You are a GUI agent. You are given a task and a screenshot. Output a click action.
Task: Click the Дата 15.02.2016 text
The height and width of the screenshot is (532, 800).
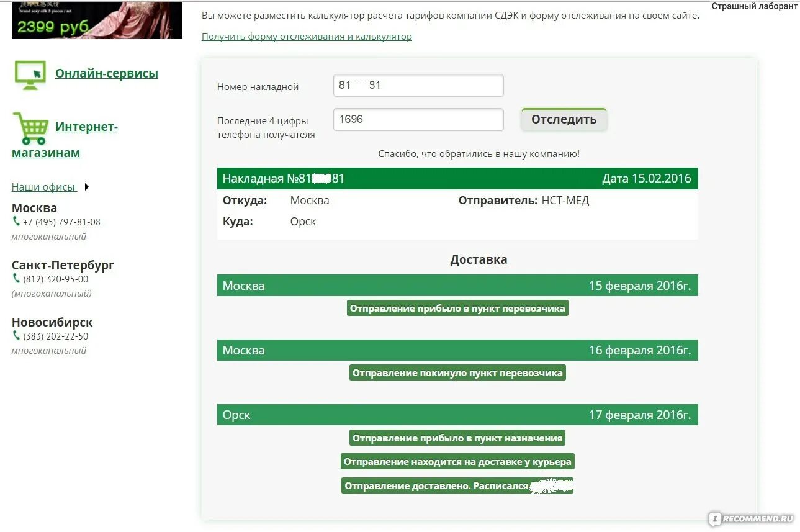pyautogui.click(x=646, y=179)
